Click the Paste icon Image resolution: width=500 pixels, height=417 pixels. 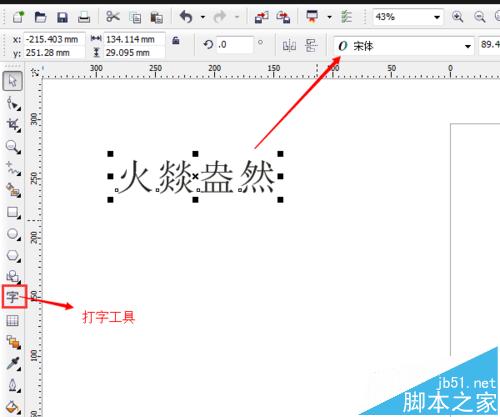tap(156, 17)
